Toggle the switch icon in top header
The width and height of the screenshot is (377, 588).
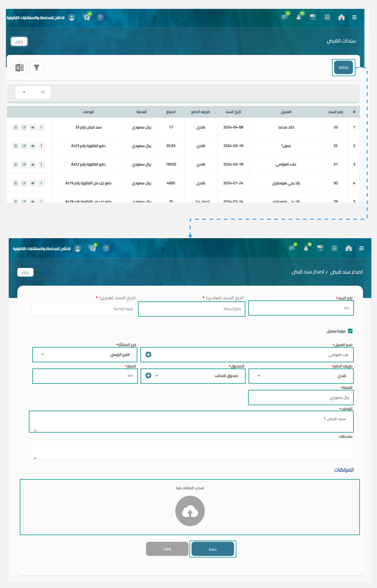pyautogui.click(x=313, y=17)
